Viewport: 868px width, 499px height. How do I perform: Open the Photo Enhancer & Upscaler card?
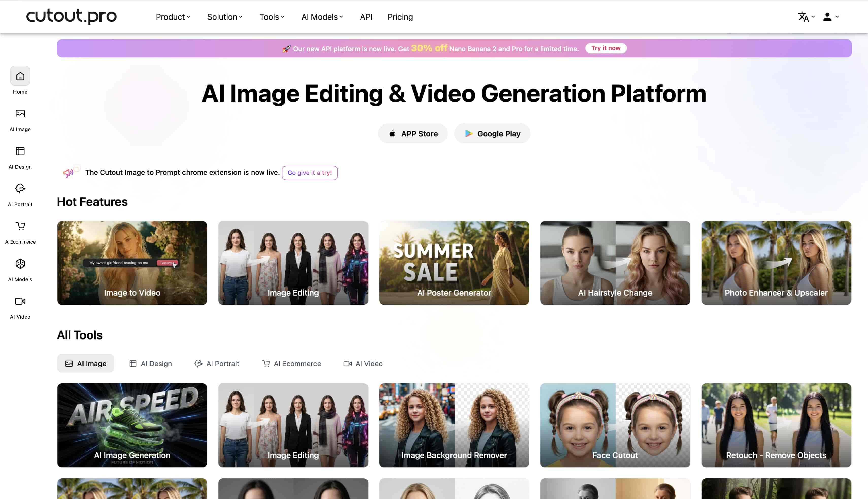pos(776,263)
